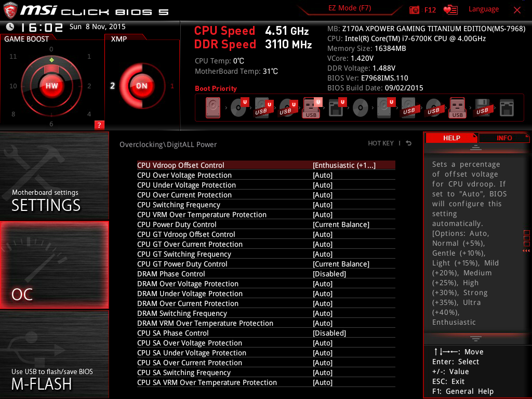Open the M-FLASH section
The image size is (532, 399).
pyautogui.click(x=54, y=354)
